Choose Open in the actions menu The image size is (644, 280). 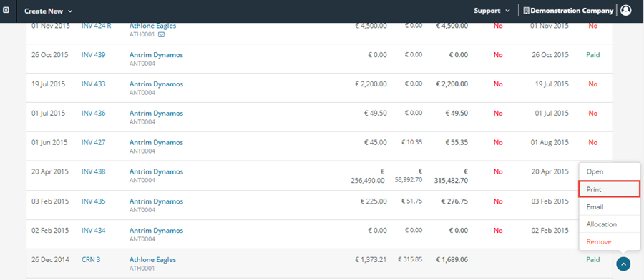click(x=610, y=171)
